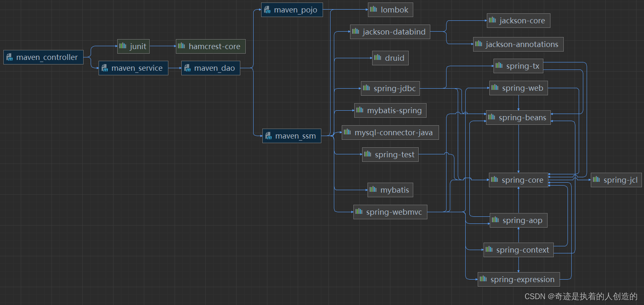Click the maven_ssm module icon

[x=268, y=136]
